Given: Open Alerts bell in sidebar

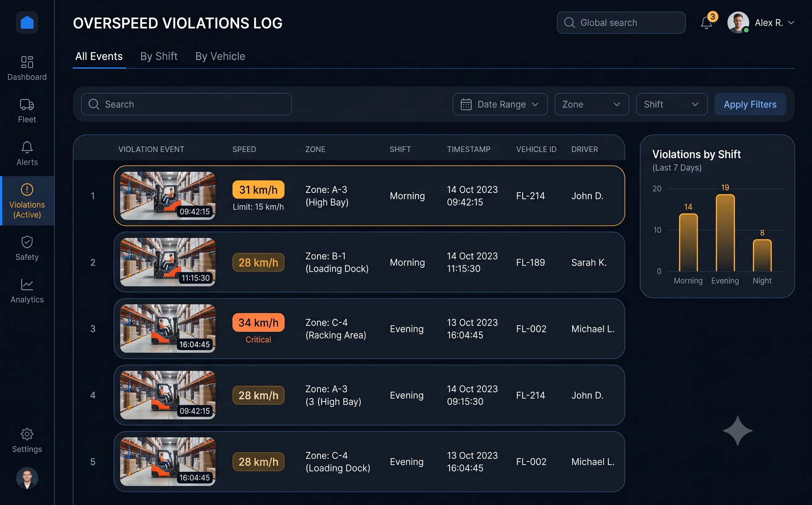Looking at the screenshot, I should point(27,147).
